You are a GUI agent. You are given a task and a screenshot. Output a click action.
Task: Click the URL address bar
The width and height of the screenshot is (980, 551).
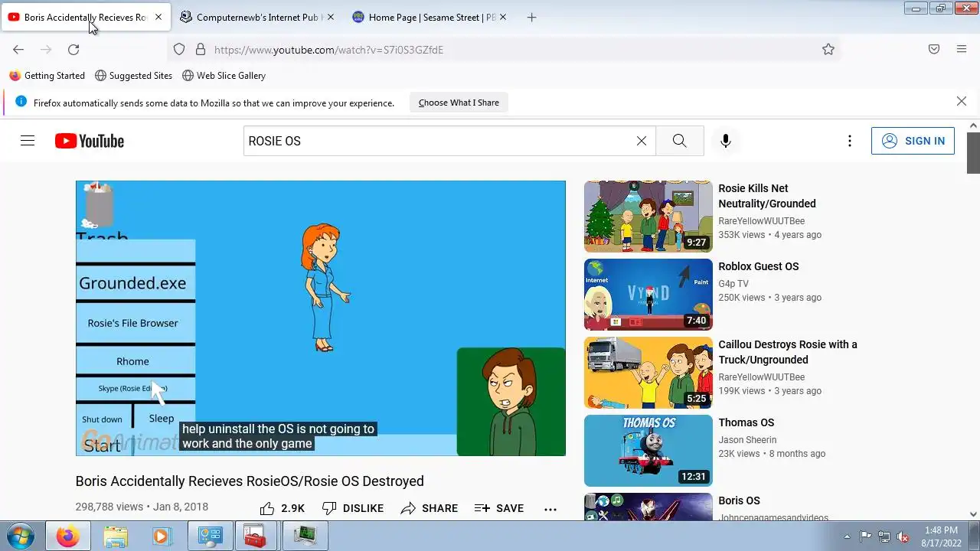(505, 50)
